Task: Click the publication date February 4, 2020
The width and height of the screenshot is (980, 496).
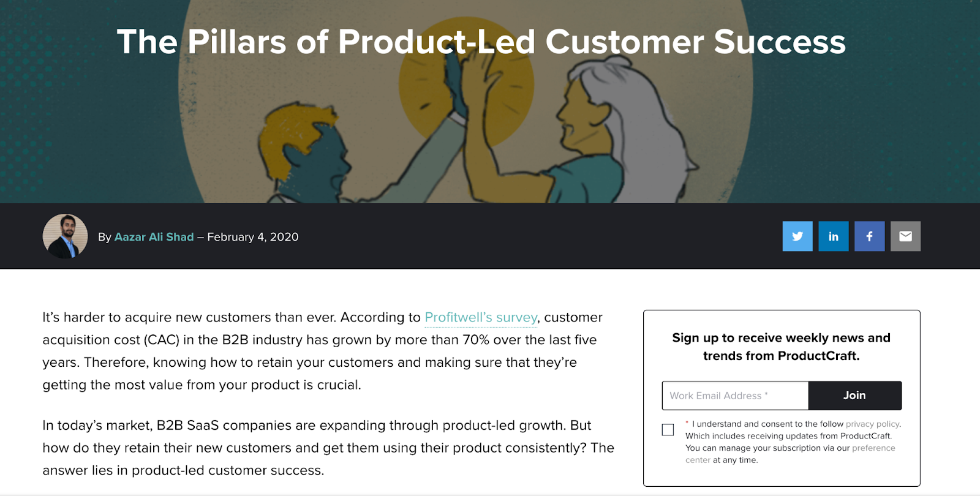Action: point(253,237)
